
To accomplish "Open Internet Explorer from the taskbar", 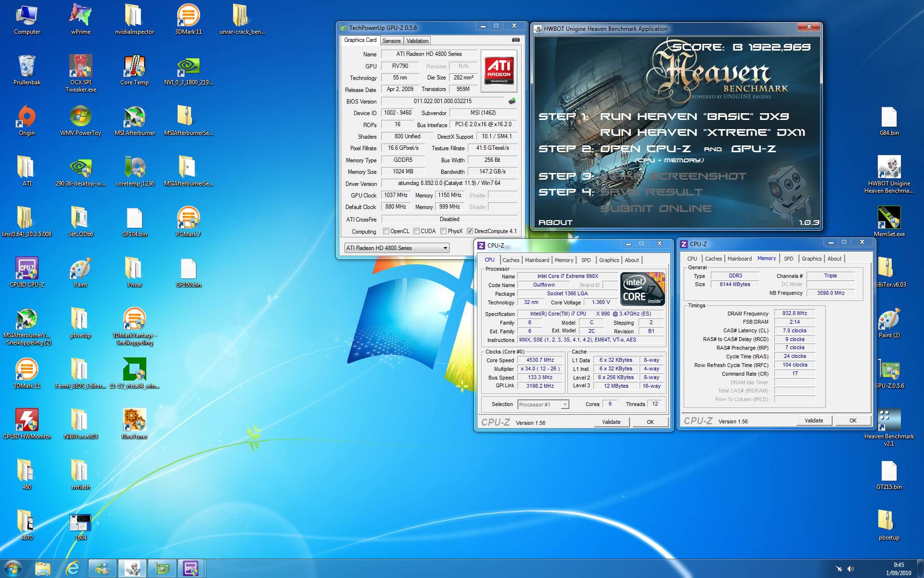I will point(72,569).
